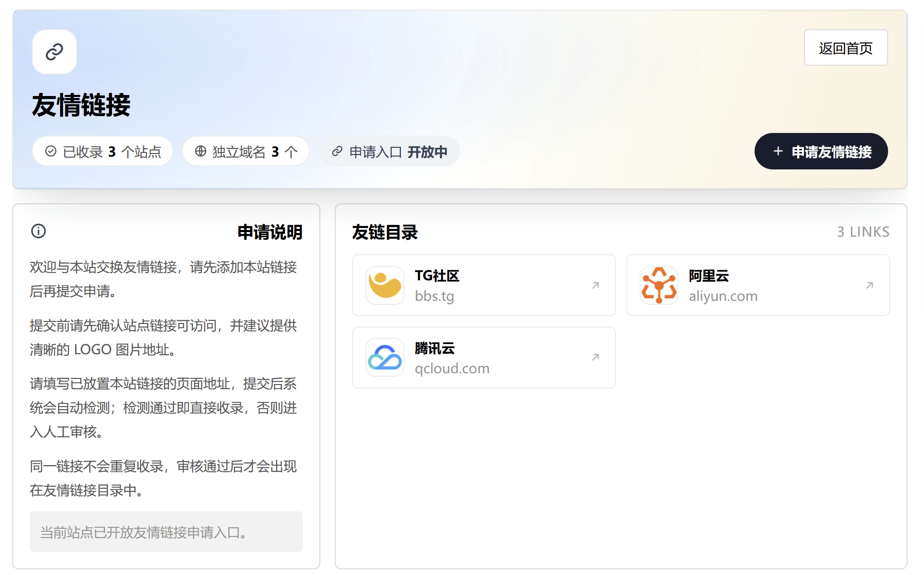Open the 腾讯云 link title
The height and width of the screenshot is (575, 924).
[x=435, y=349]
